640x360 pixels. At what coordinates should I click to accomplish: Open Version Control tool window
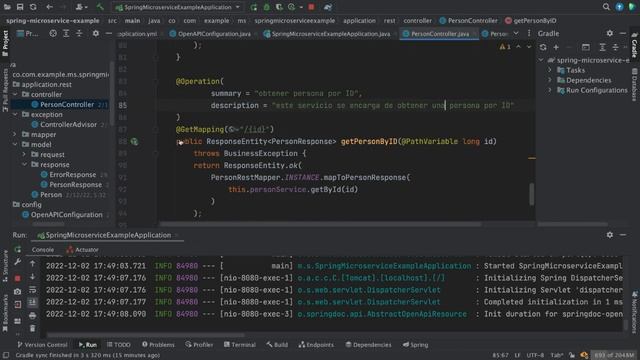pos(42,345)
